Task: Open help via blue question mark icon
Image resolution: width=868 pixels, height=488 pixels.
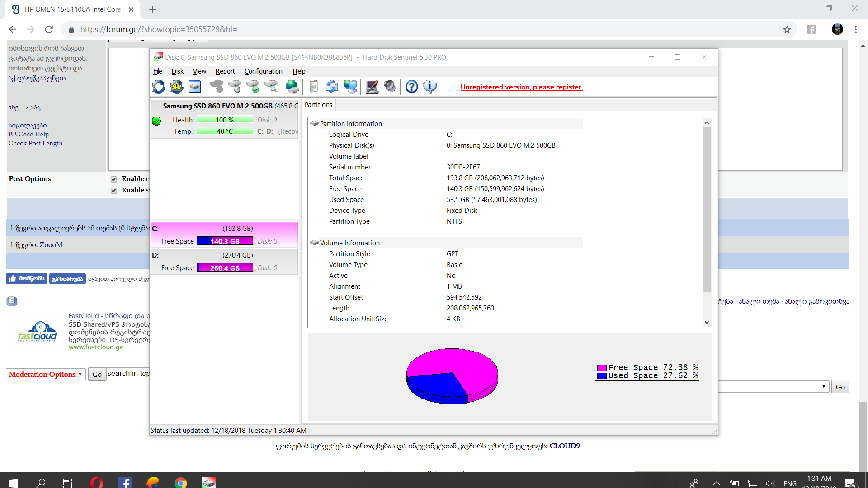Action: tap(411, 87)
